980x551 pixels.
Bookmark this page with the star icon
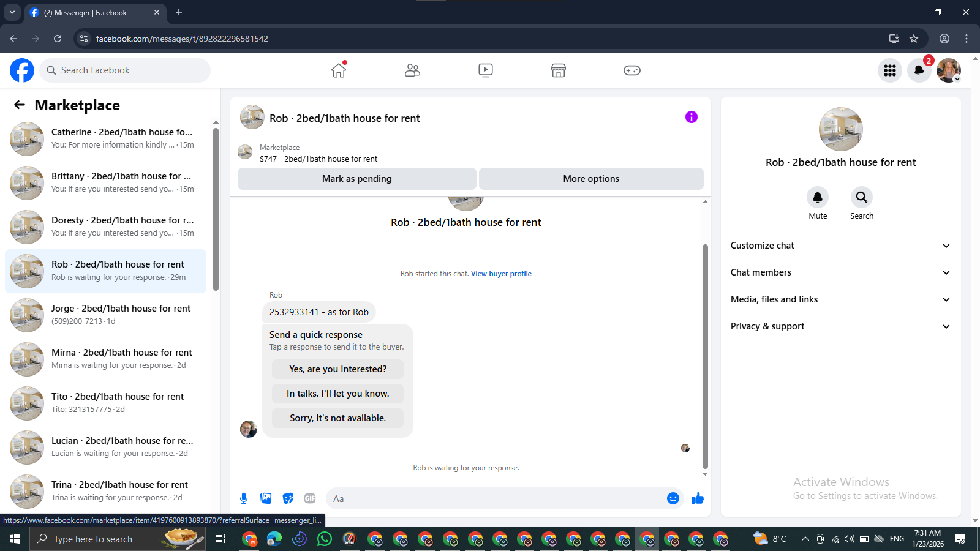click(914, 39)
